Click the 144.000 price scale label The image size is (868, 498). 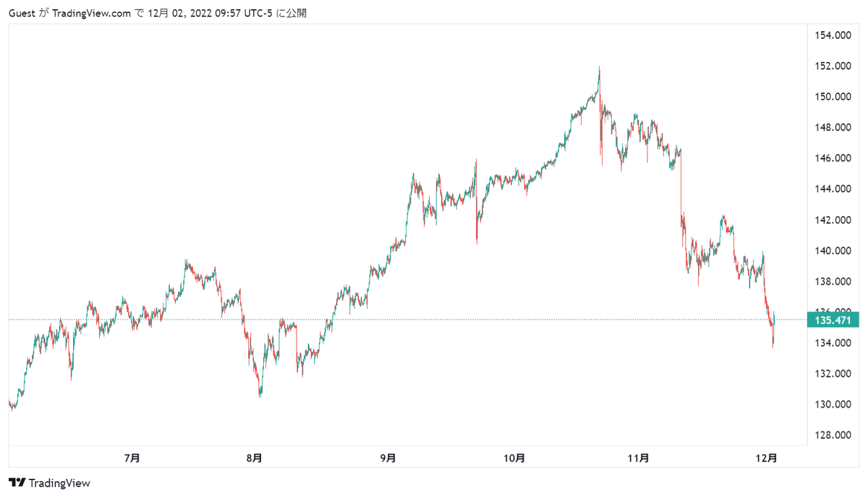[x=831, y=189]
